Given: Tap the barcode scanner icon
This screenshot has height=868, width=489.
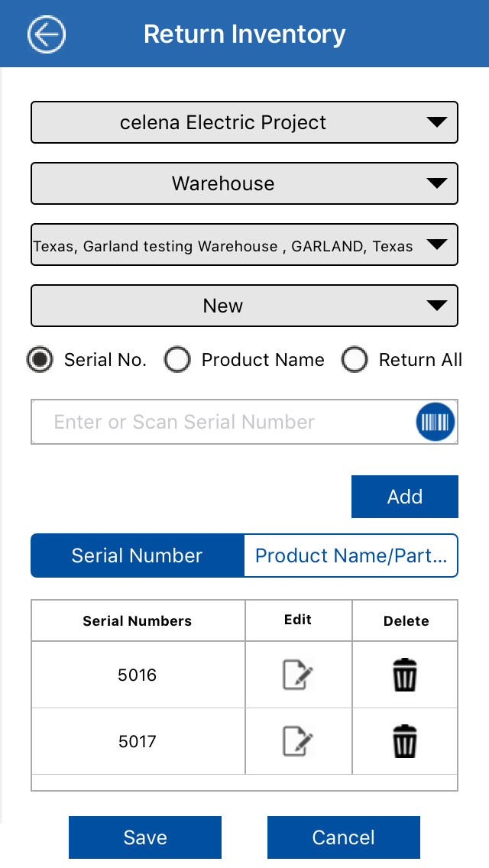Looking at the screenshot, I should click(436, 422).
